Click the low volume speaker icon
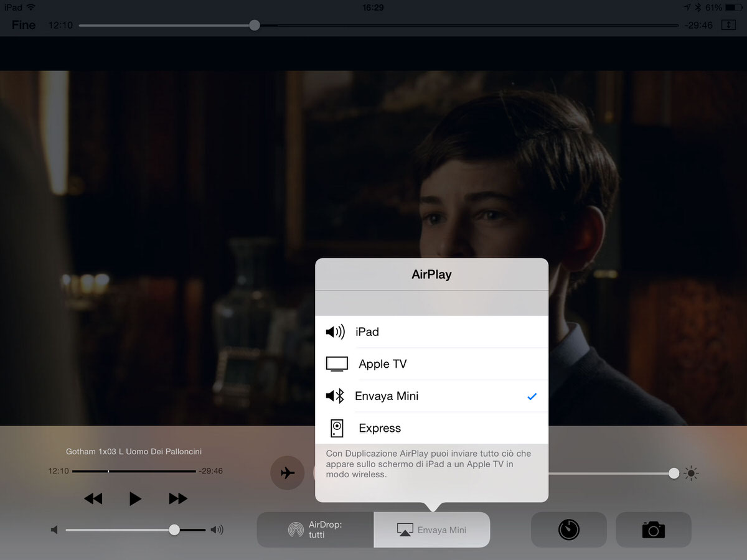This screenshot has width=747, height=560. (54, 530)
